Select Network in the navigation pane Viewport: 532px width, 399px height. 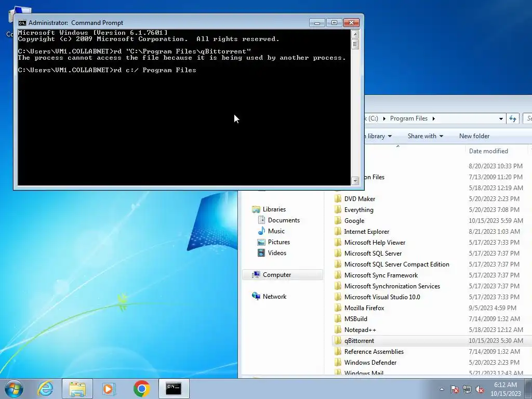274,297
